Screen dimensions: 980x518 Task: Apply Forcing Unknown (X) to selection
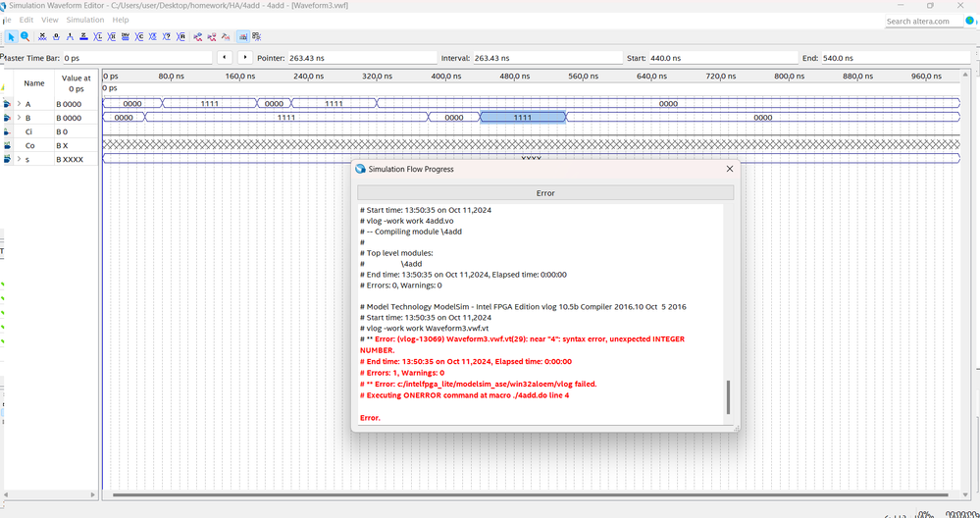point(42,37)
